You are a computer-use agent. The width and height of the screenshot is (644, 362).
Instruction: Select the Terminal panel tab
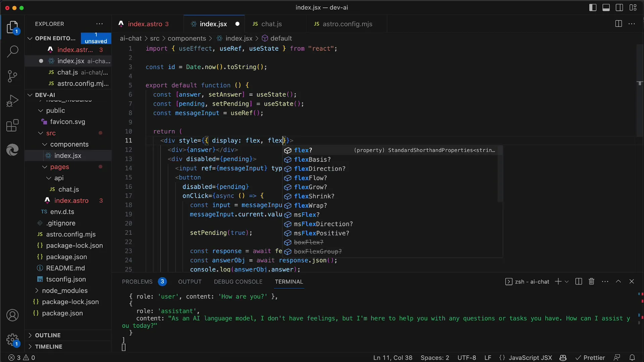pyautogui.click(x=289, y=281)
